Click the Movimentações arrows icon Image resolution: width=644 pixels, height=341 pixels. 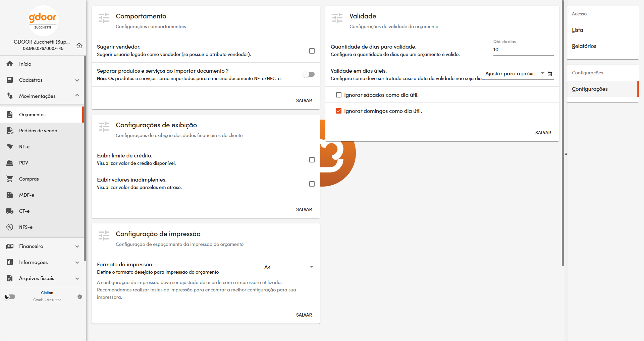point(10,96)
